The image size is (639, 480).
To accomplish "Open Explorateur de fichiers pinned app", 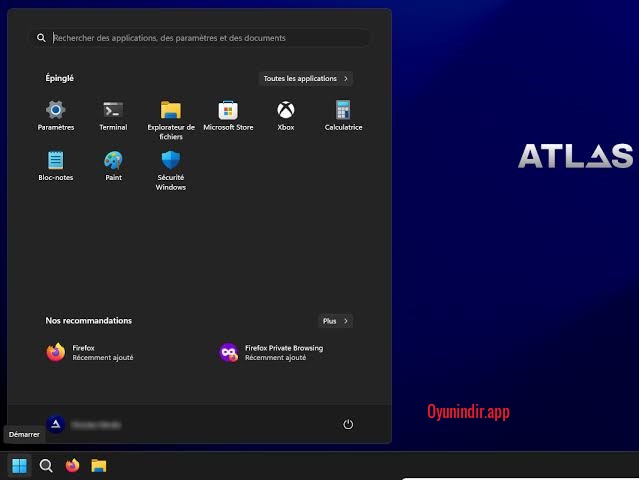I will tap(171, 120).
